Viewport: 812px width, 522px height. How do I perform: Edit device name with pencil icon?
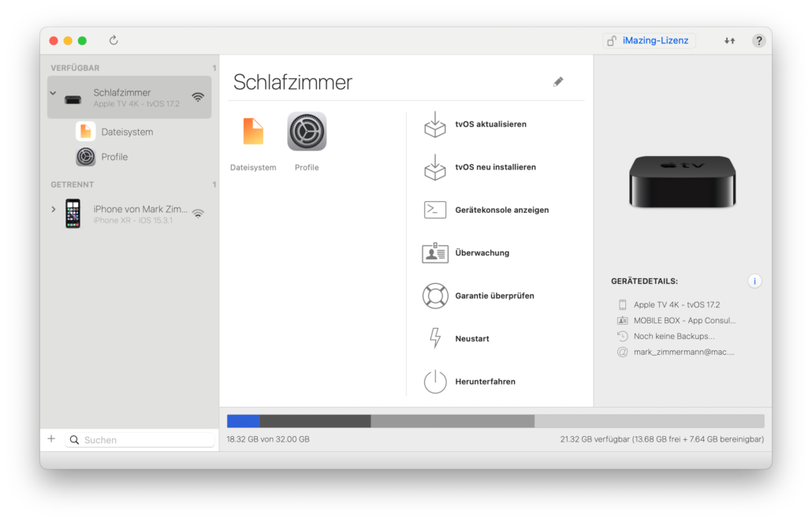pos(558,82)
